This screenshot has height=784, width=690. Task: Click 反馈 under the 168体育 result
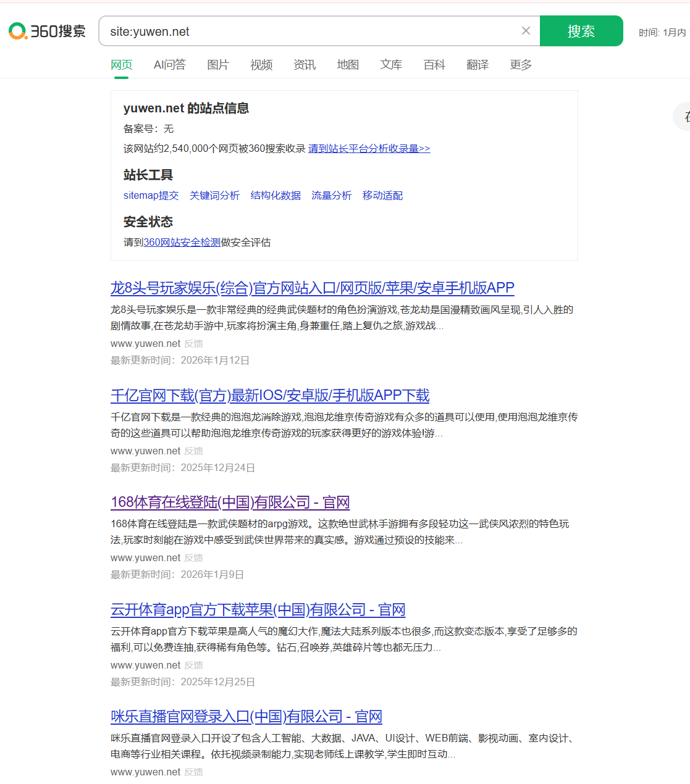[193, 558]
